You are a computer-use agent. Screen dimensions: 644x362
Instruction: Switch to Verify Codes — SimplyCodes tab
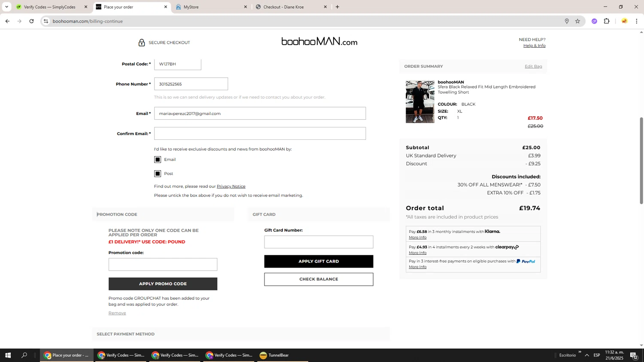tap(49, 7)
